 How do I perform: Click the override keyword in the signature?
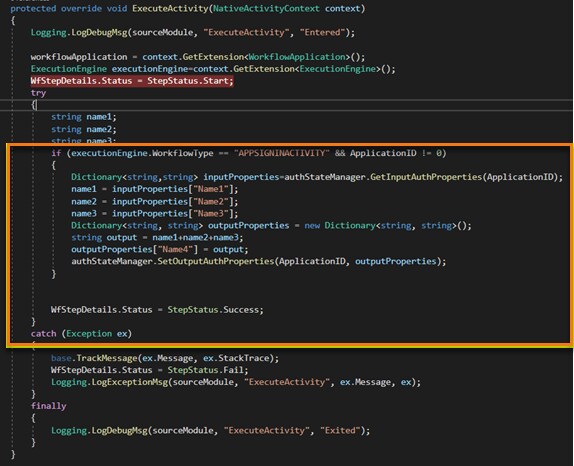pos(81,8)
